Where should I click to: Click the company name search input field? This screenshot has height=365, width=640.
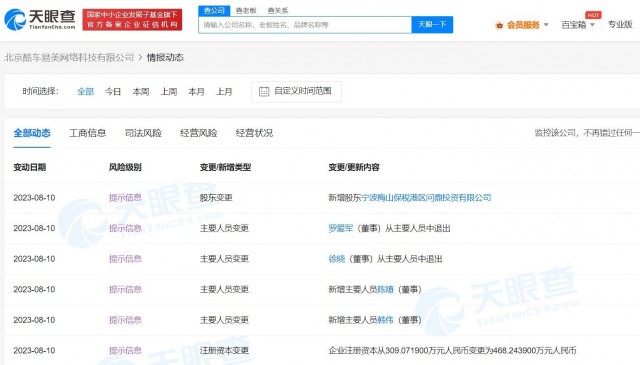click(305, 24)
